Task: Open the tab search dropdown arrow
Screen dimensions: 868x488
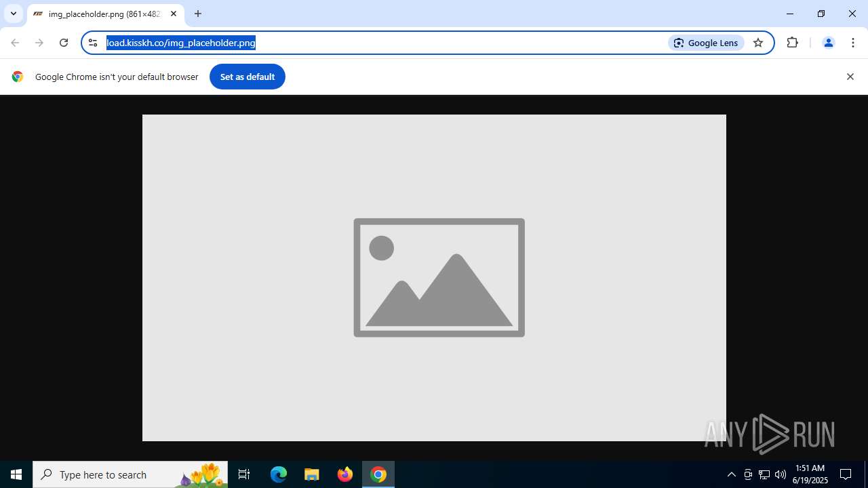Action: 13,14
